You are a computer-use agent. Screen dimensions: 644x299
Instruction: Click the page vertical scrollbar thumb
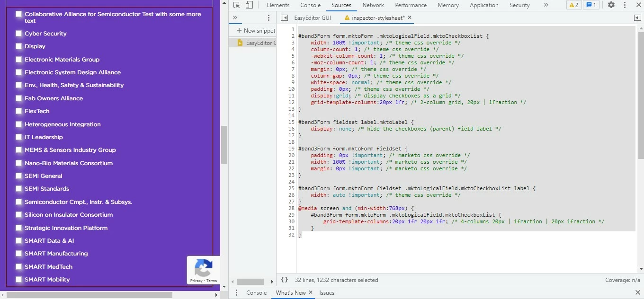click(x=224, y=145)
